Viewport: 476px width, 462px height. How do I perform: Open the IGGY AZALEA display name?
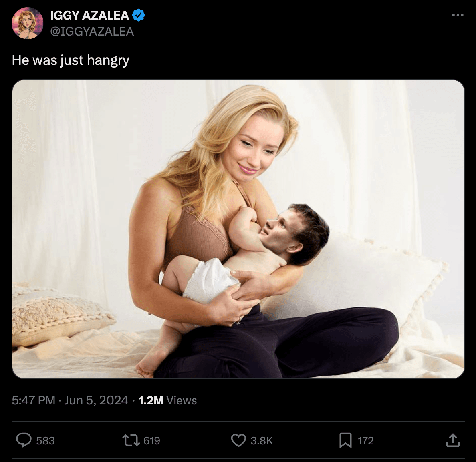pos(90,16)
